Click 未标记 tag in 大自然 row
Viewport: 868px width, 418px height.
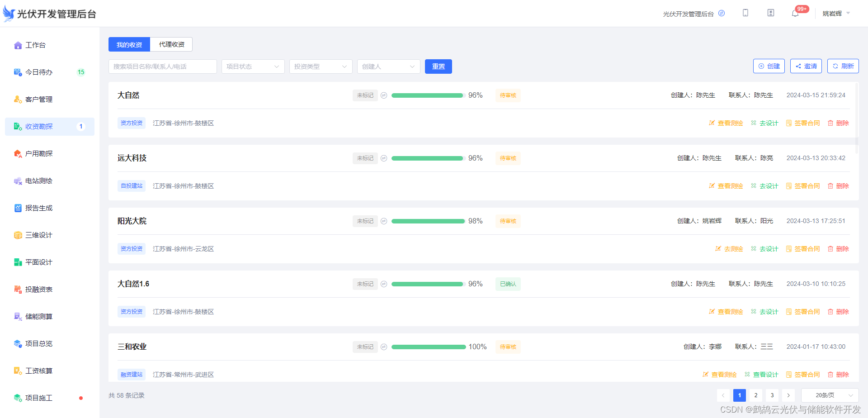pyautogui.click(x=365, y=95)
